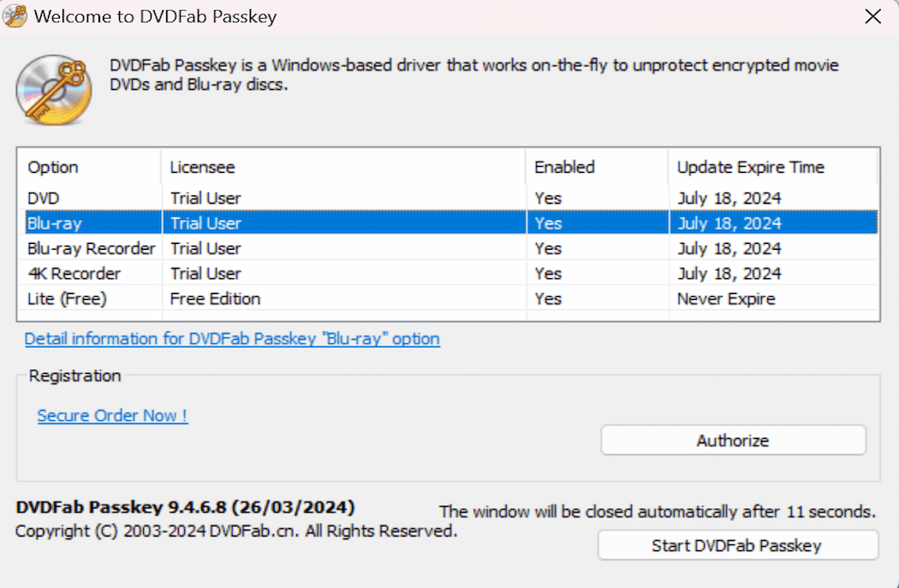
Task: Click Trial User licensee for the DVD row
Action: click(x=205, y=198)
